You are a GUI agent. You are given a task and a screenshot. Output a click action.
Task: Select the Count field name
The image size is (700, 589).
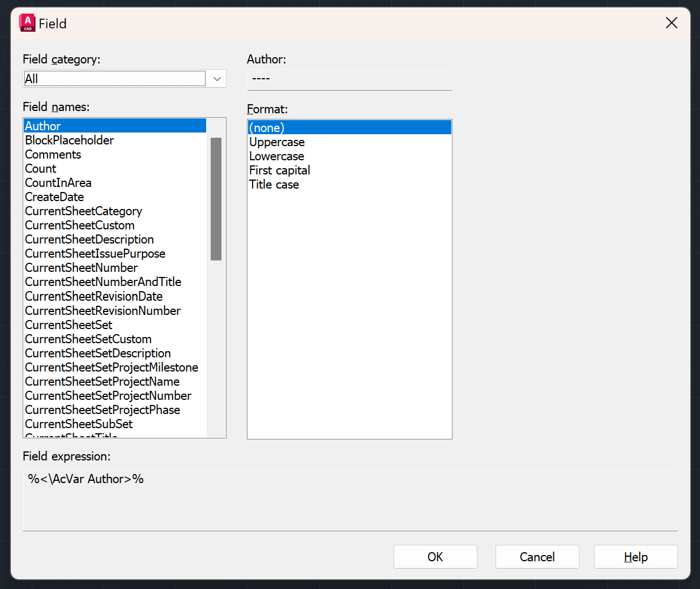pyautogui.click(x=40, y=168)
